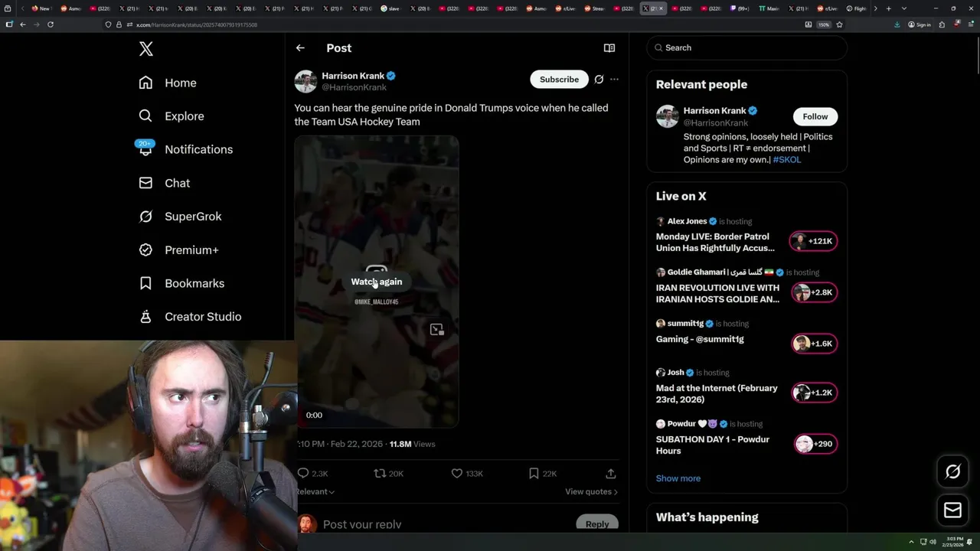Viewport: 980px width, 551px height.
Task: Click the browser back arrow
Action: click(x=22, y=24)
